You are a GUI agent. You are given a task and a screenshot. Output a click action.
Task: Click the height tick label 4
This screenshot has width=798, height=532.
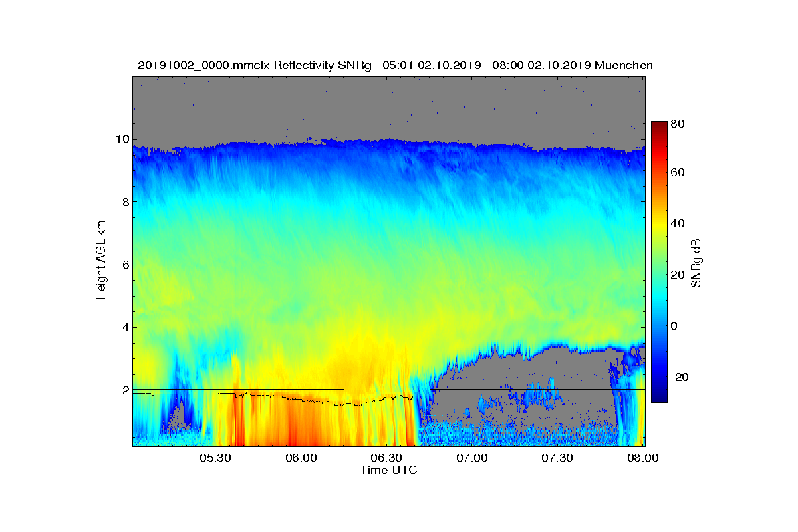[x=124, y=327]
